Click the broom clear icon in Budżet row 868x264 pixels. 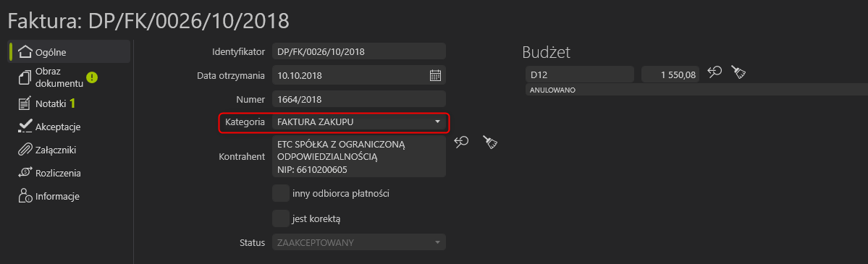pos(738,72)
